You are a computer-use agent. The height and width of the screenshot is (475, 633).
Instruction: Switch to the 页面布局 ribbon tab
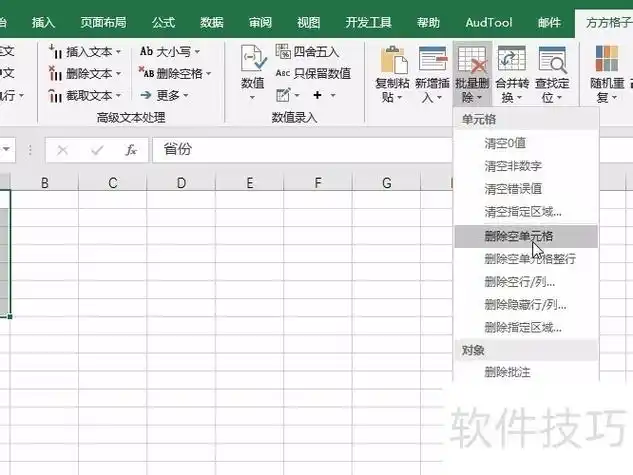click(x=103, y=21)
